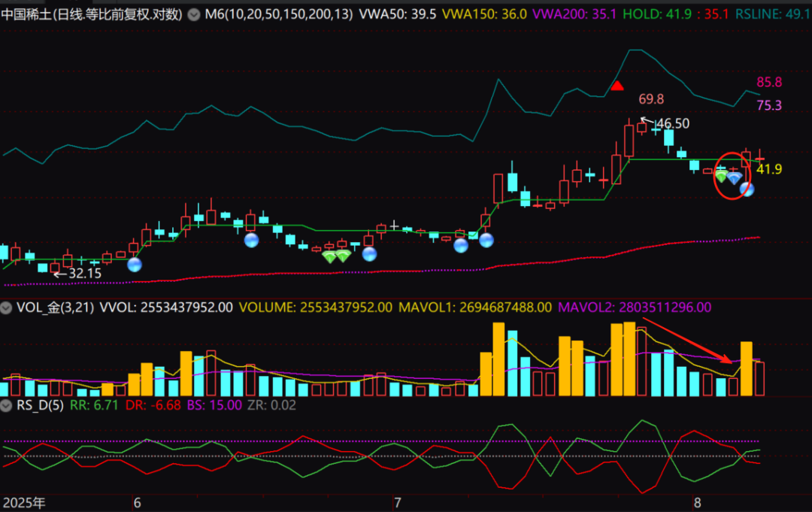Click the DR: -6.68 value
Screen dimensions: 812x512
pyautogui.click(x=153, y=405)
